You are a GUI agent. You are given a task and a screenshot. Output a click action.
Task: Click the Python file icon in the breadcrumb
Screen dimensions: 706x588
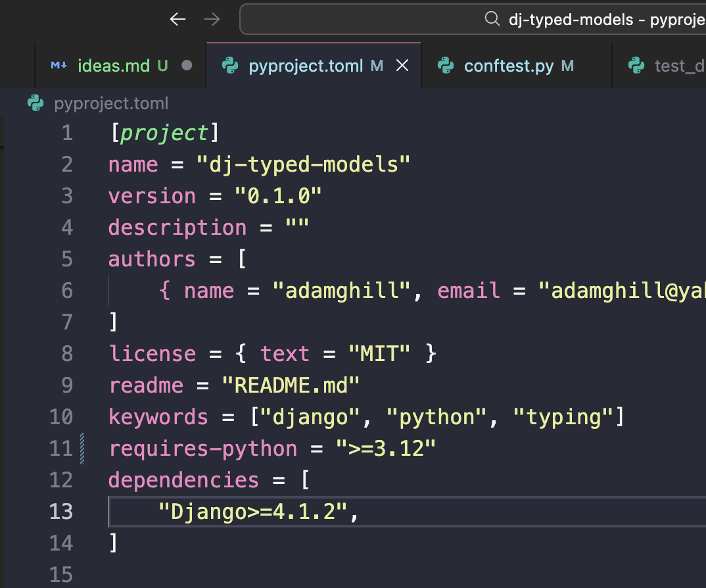pos(35,103)
